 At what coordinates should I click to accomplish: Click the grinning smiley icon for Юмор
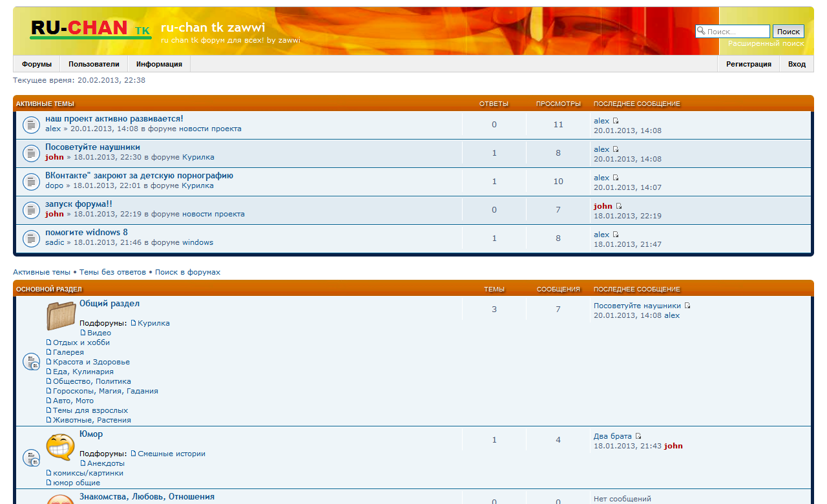61,446
